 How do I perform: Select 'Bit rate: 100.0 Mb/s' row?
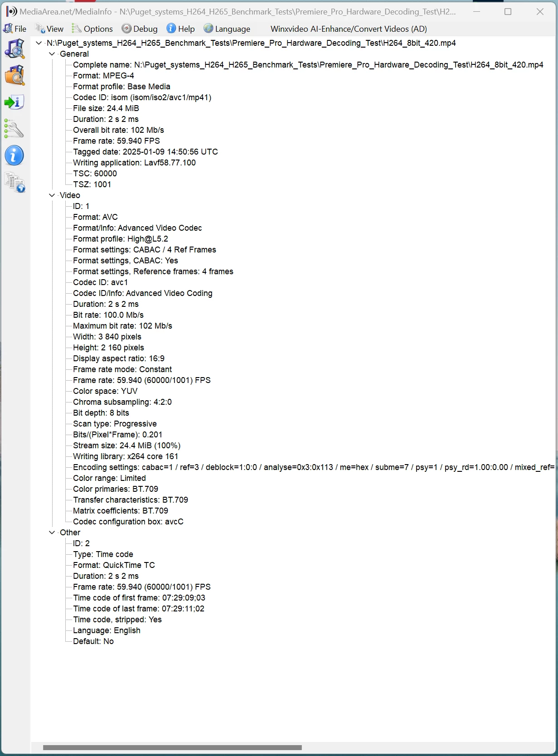click(x=108, y=315)
